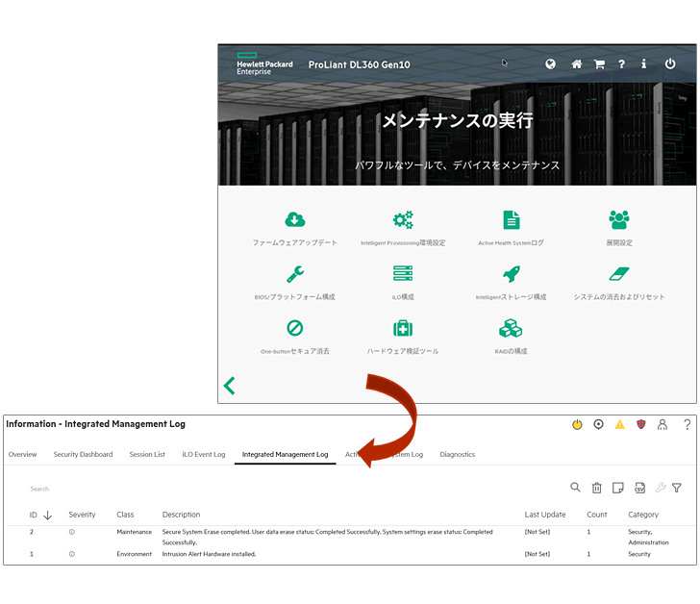Open help question mark in Intelligent Provisioning header
This screenshot has width=700, height=604.
tap(621, 63)
